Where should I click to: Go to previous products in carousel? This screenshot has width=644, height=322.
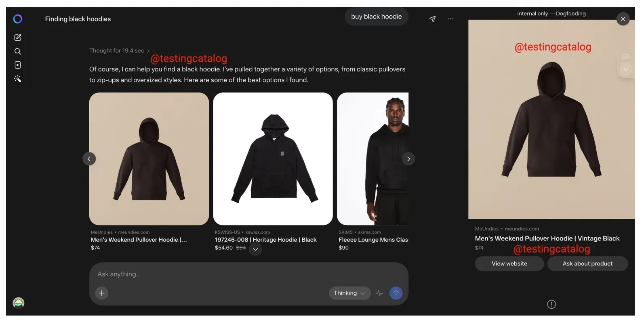coord(89,159)
